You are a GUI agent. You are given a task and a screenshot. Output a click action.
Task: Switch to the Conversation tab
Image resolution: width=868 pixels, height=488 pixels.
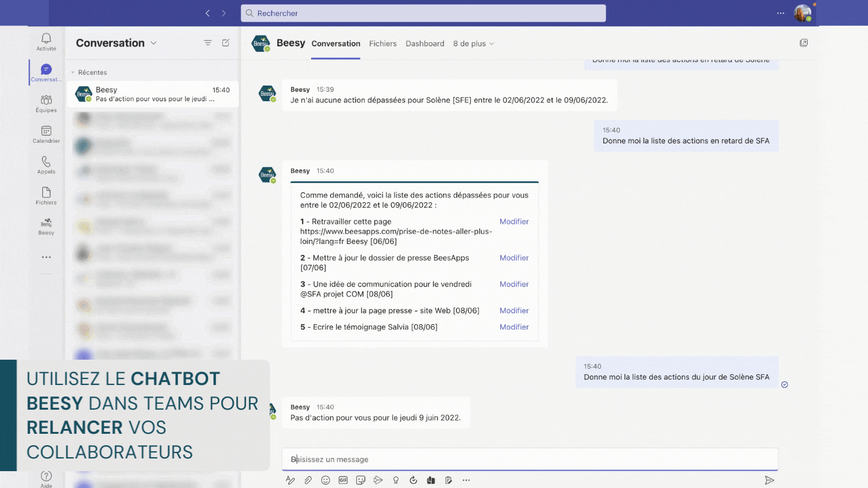(x=336, y=43)
